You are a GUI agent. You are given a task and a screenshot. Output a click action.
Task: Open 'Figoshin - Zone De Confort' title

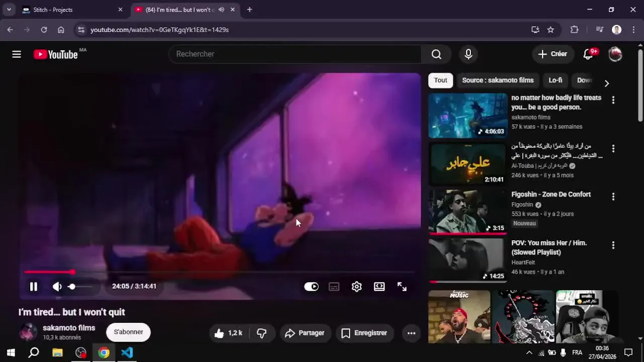pos(551,195)
